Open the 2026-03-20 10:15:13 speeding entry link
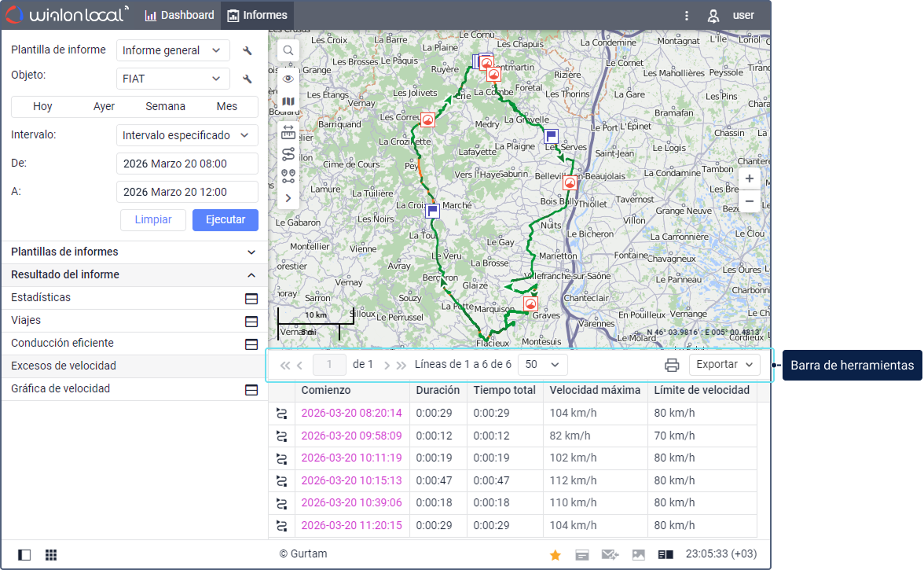The width and height of the screenshot is (924, 570). [351, 480]
